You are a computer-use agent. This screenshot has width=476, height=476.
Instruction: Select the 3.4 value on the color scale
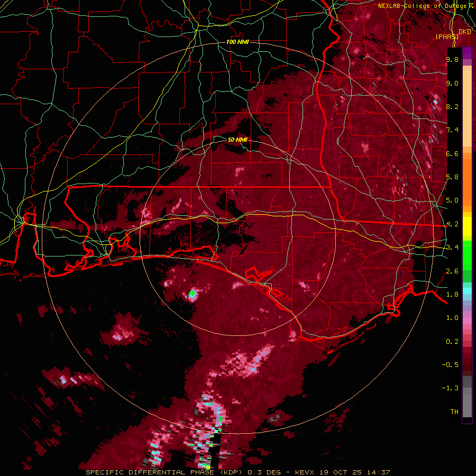point(452,248)
